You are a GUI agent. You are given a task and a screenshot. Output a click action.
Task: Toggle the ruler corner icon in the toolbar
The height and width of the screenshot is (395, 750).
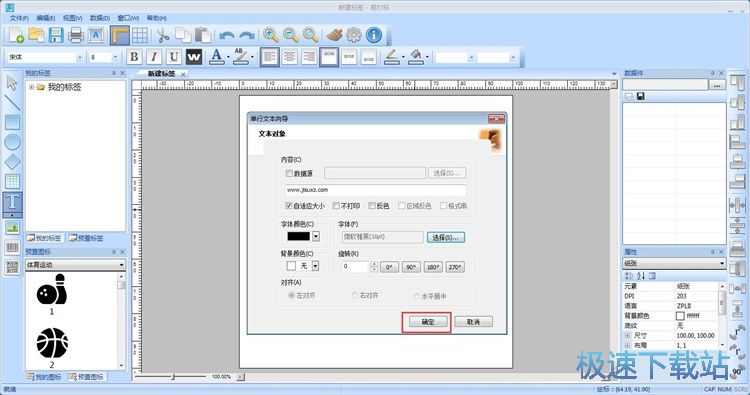click(120, 35)
